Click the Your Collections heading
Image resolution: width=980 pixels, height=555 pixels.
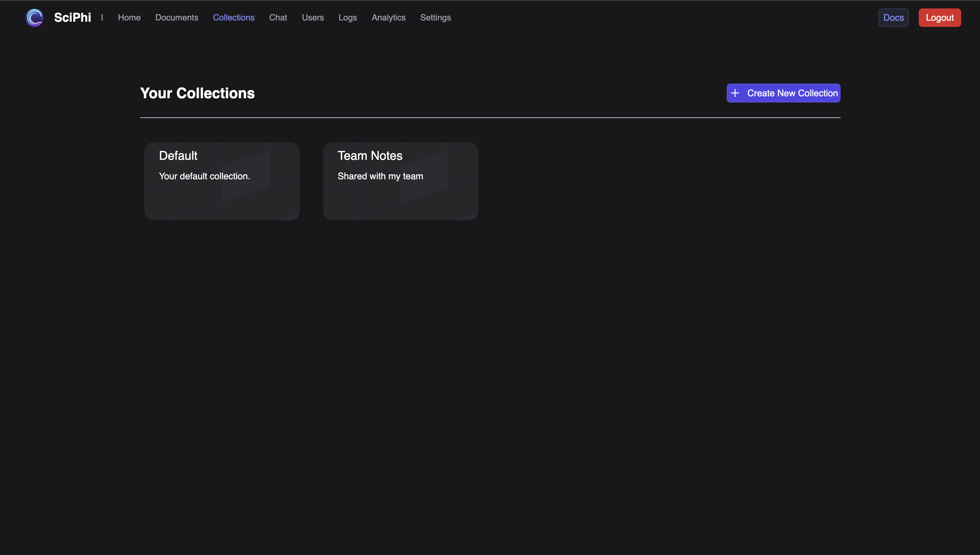coord(197,93)
